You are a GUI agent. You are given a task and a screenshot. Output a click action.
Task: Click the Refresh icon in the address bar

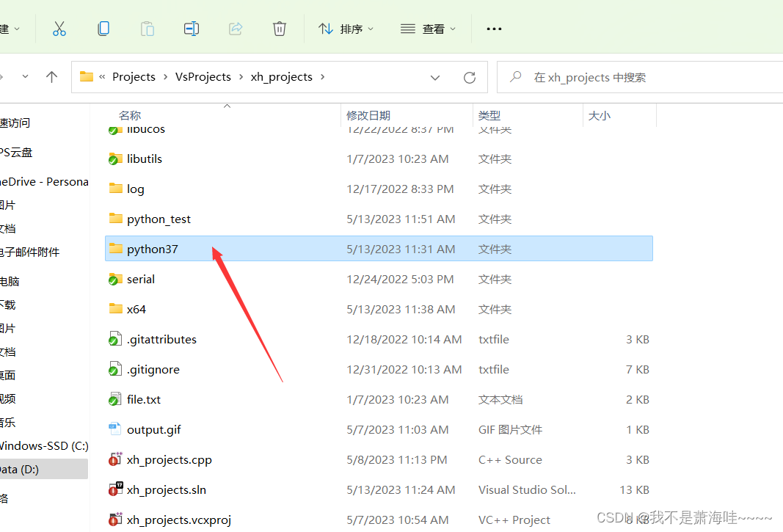pos(469,77)
